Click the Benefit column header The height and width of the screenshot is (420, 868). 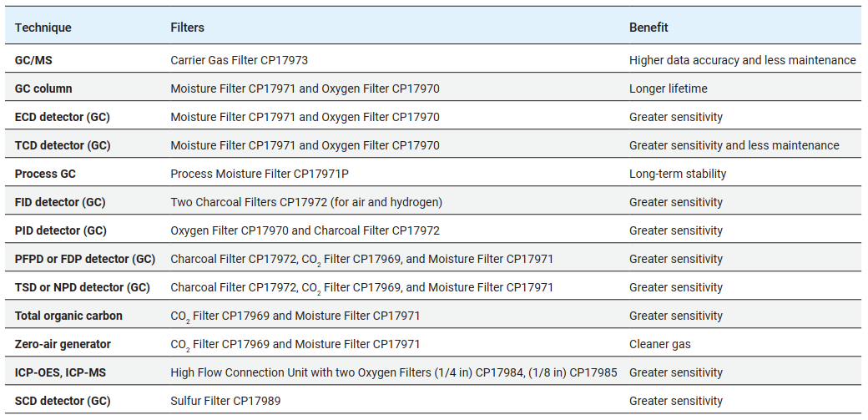tap(648, 28)
